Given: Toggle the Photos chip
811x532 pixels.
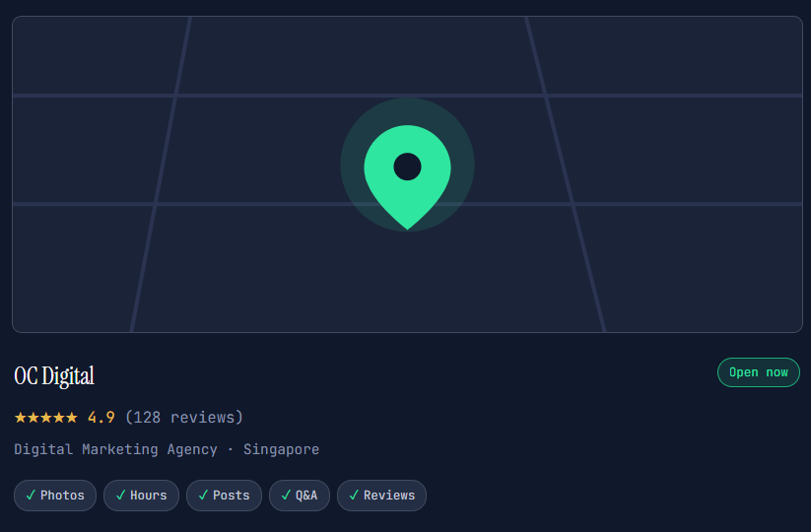Looking at the screenshot, I should (55, 496).
